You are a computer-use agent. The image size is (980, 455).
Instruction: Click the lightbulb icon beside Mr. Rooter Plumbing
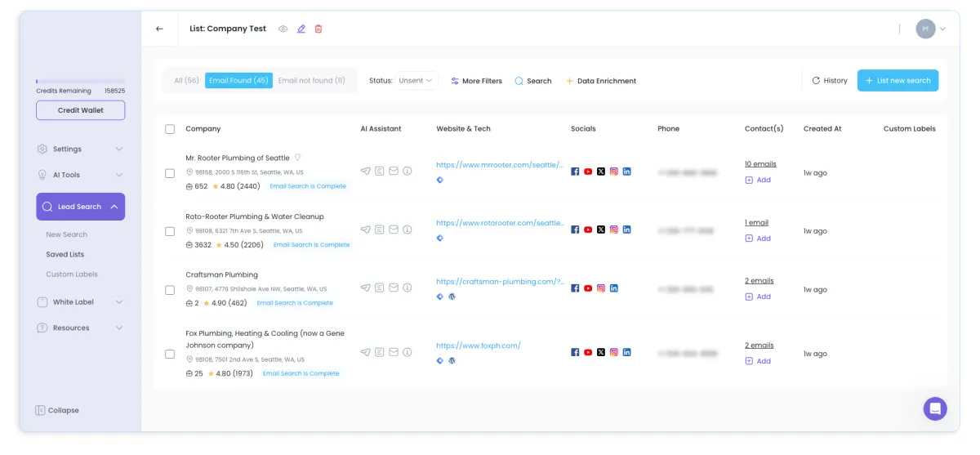pos(297,158)
